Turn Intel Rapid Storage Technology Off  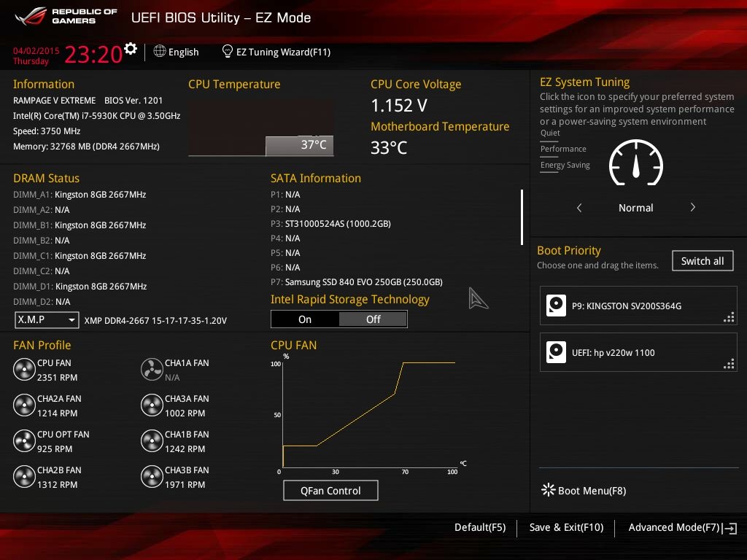click(x=373, y=319)
